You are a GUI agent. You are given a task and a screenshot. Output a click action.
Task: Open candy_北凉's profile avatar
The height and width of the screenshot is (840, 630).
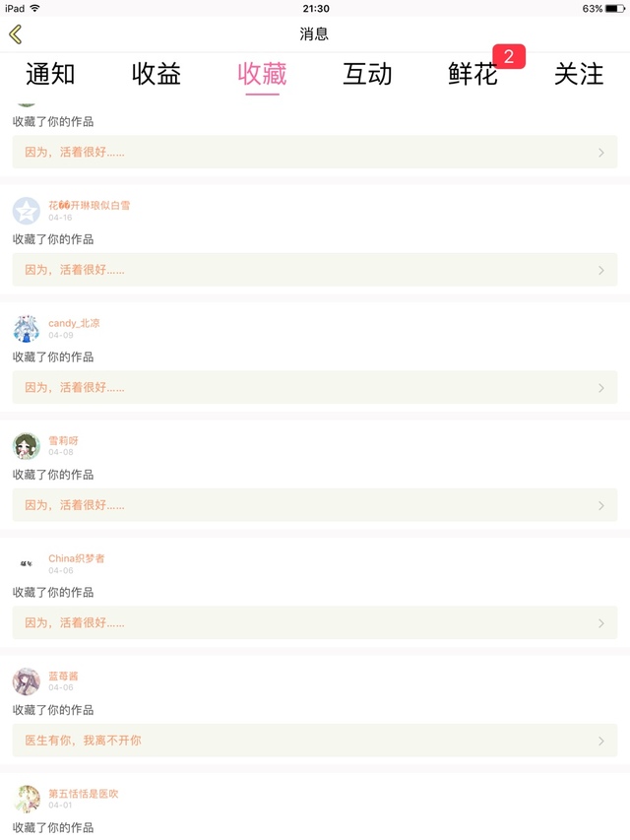(27, 329)
